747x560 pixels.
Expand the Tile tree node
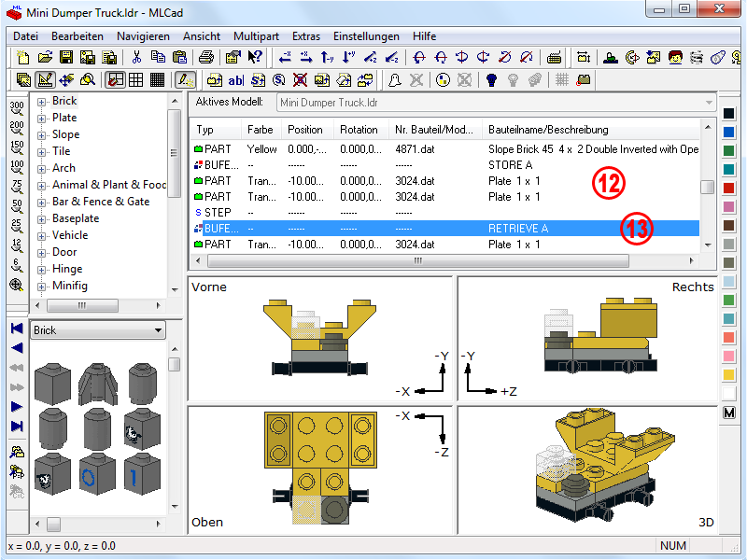(41, 152)
